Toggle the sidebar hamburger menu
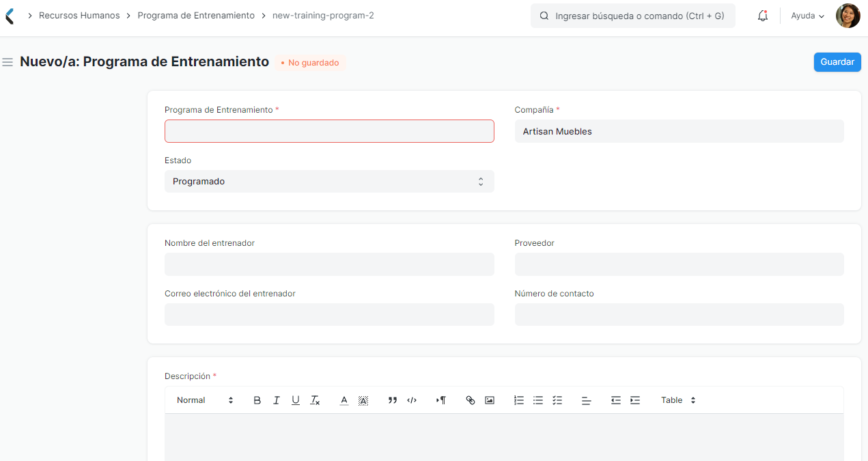This screenshot has height=461, width=868. coord(8,62)
